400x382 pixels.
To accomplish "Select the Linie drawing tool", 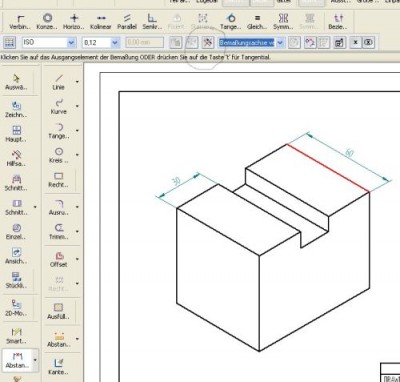I will [x=59, y=82].
